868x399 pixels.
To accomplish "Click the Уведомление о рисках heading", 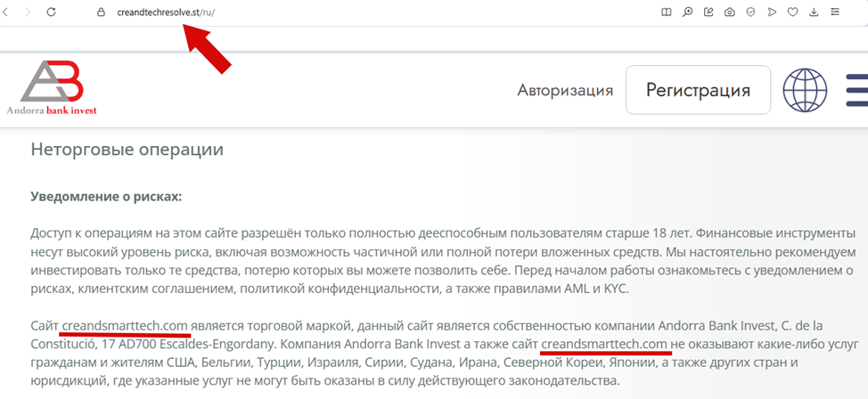I will pyautogui.click(x=106, y=197).
